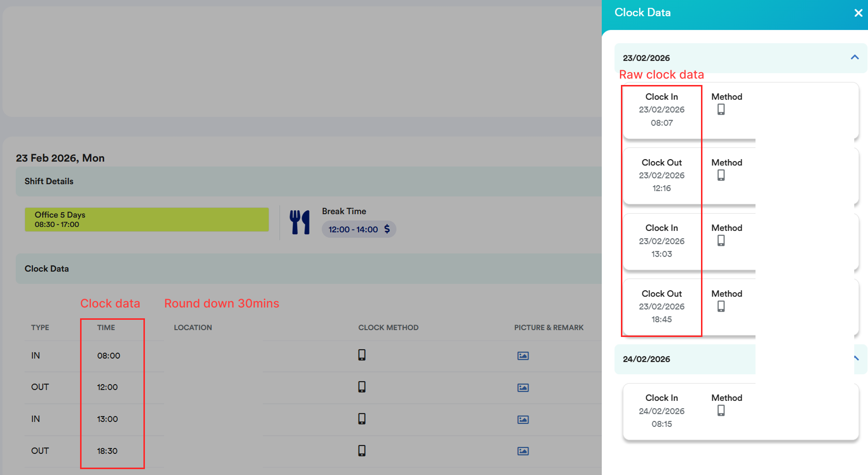Screen dimensions: 868x475
Task: Click the Clock Data section header
Action: pyautogui.click(x=308, y=269)
